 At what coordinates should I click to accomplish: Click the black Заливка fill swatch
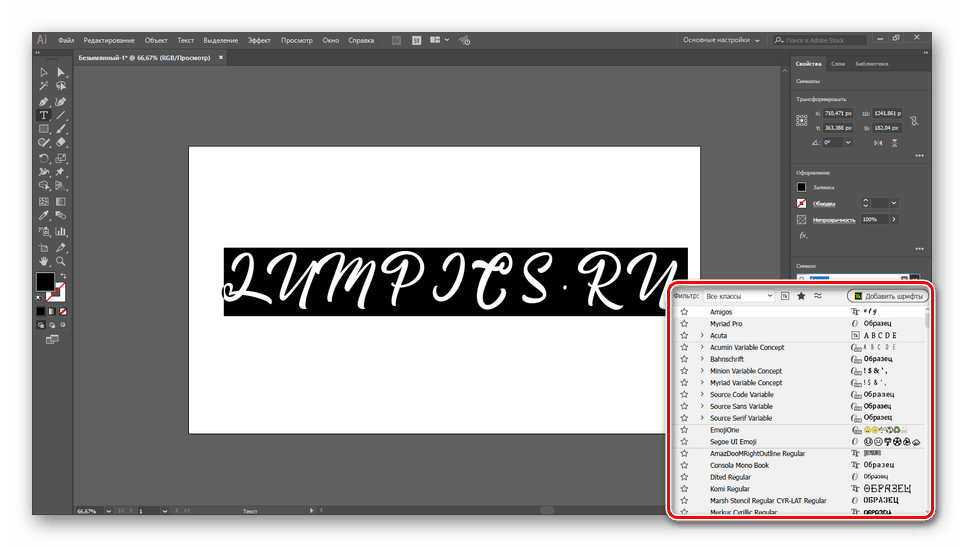[802, 187]
